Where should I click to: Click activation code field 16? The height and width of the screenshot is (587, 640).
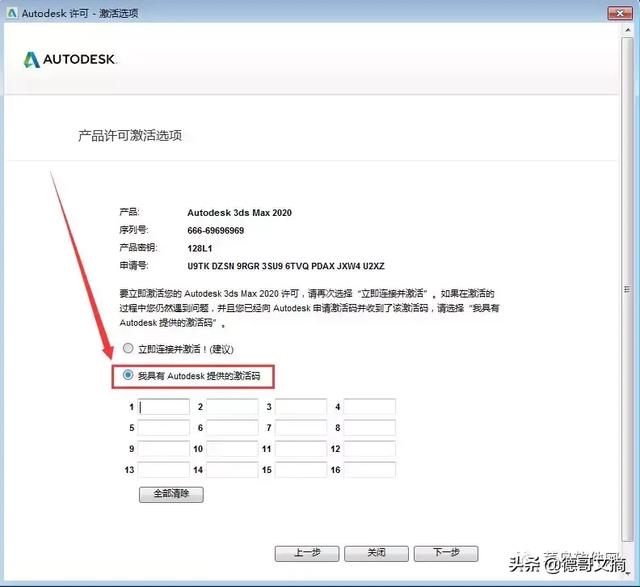point(370,470)
